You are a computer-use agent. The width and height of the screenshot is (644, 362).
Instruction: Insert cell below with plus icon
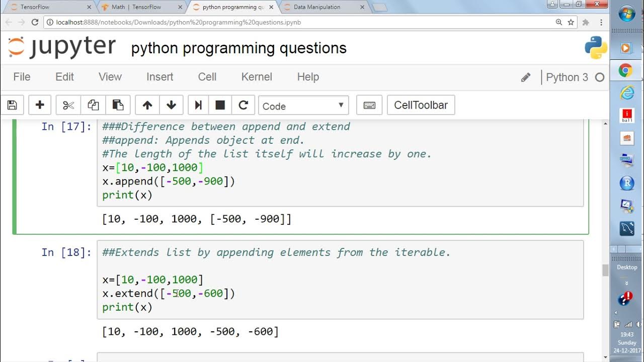40,105
